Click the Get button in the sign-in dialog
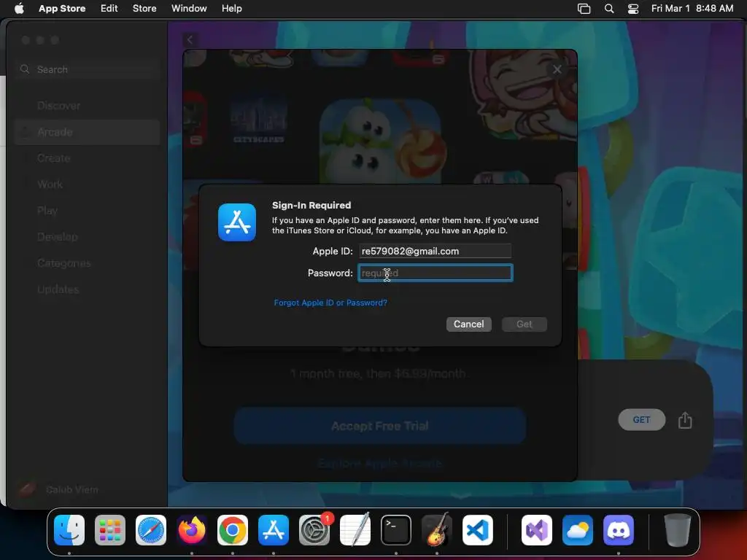 pos(524,324)
